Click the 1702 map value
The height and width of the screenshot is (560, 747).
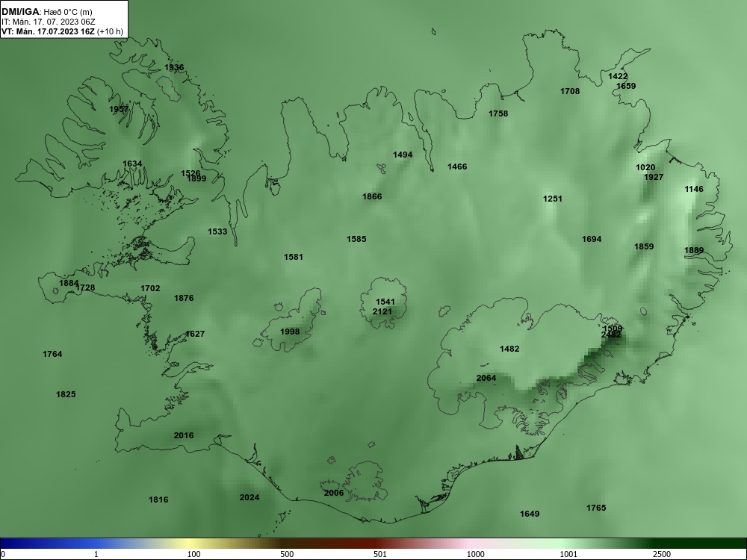pyautogui.click(x=150, y=288)
